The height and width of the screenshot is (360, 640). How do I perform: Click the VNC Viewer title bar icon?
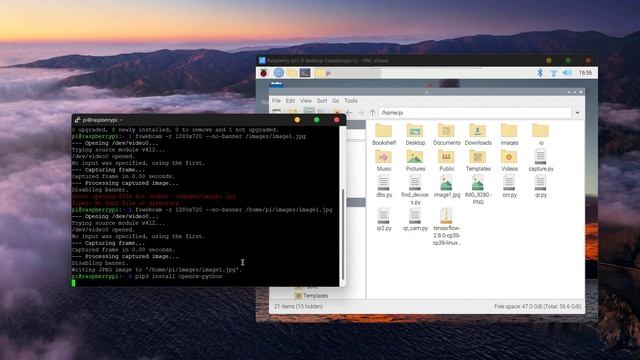point(262,60)
